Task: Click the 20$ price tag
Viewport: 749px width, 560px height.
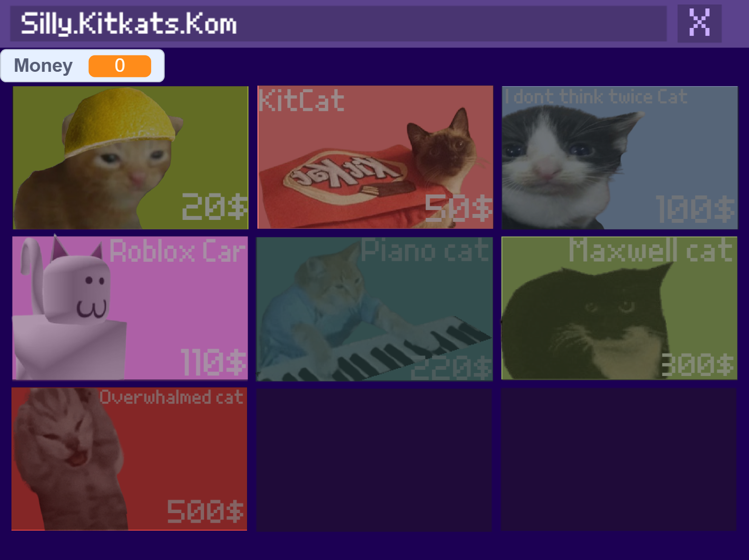Action: tap(215, 206)
